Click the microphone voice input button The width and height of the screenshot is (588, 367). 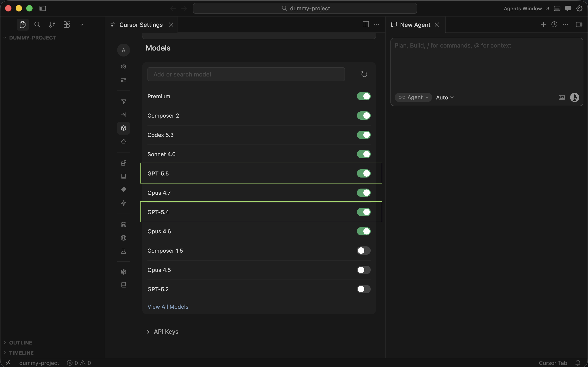pos(574,98)
